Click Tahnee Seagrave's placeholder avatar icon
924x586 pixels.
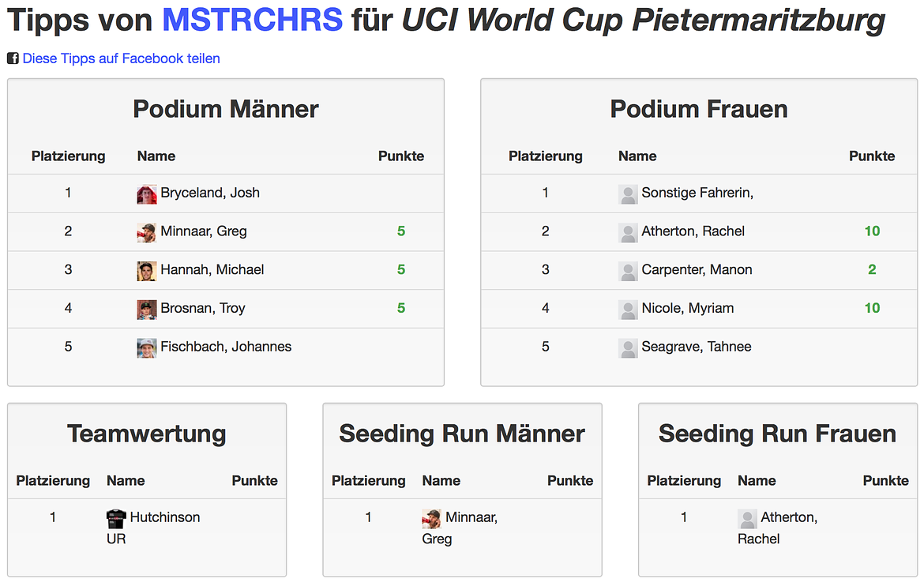tap(628, 347)
